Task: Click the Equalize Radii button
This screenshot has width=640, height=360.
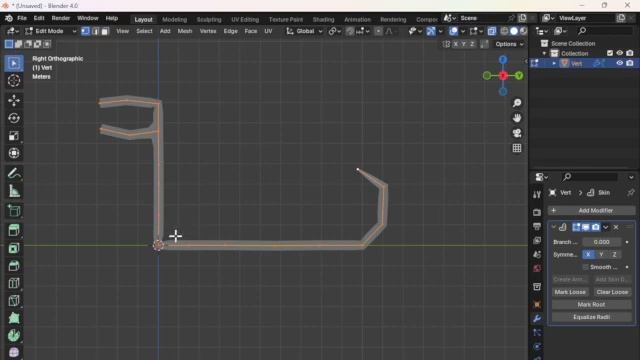Action: click(591, 317)
